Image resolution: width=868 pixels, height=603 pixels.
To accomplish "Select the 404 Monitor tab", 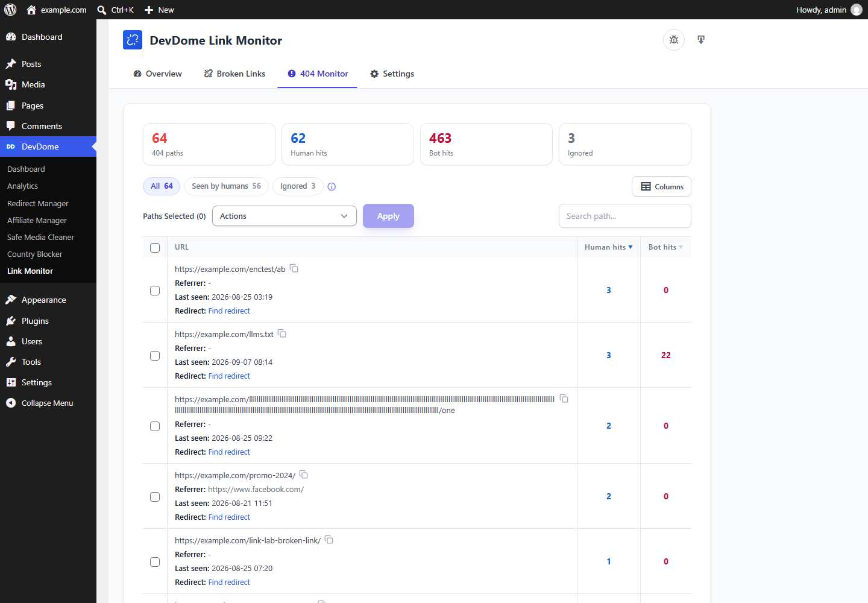I will 318,74.
